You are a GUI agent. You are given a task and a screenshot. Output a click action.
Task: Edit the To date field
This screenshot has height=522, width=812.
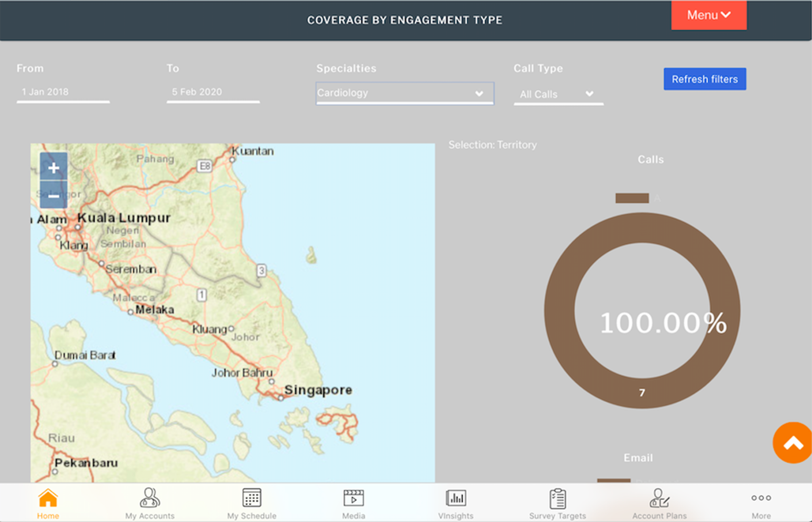[x=213, y=92]
